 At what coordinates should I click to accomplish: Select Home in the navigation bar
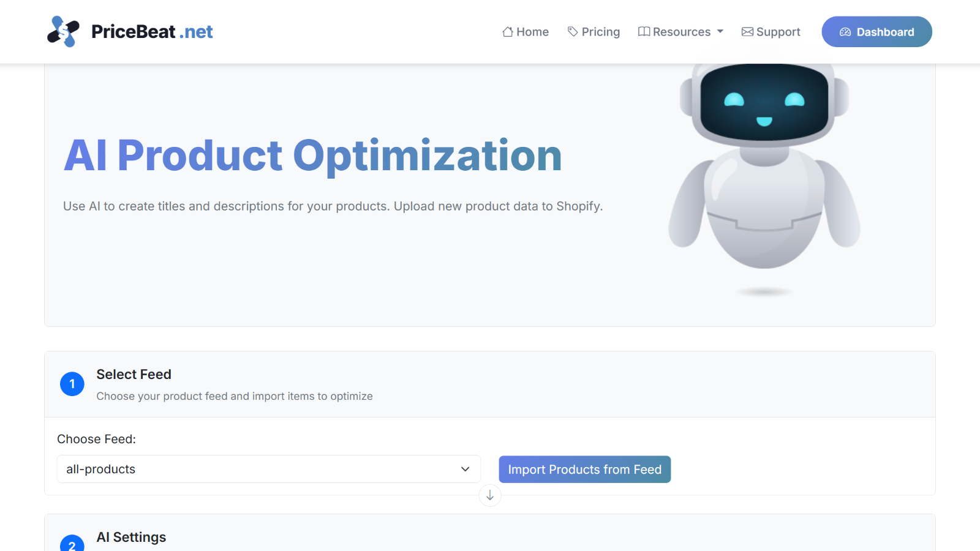[532, 31]
